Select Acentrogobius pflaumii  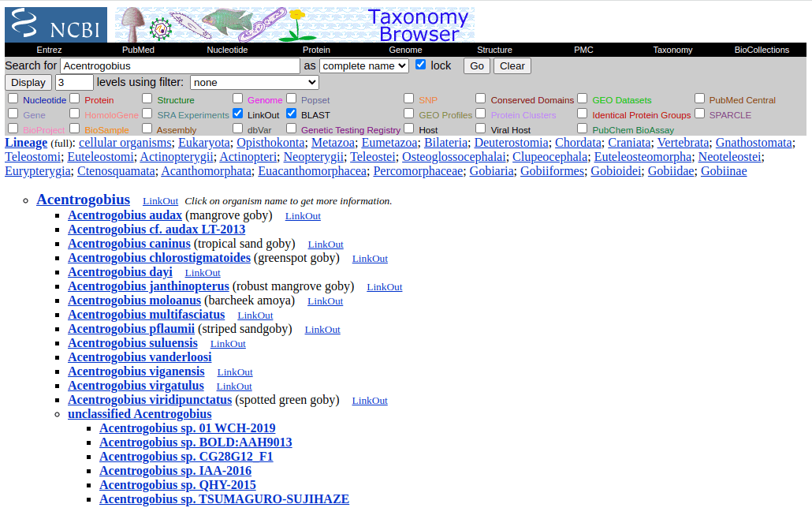click(131, 328)
